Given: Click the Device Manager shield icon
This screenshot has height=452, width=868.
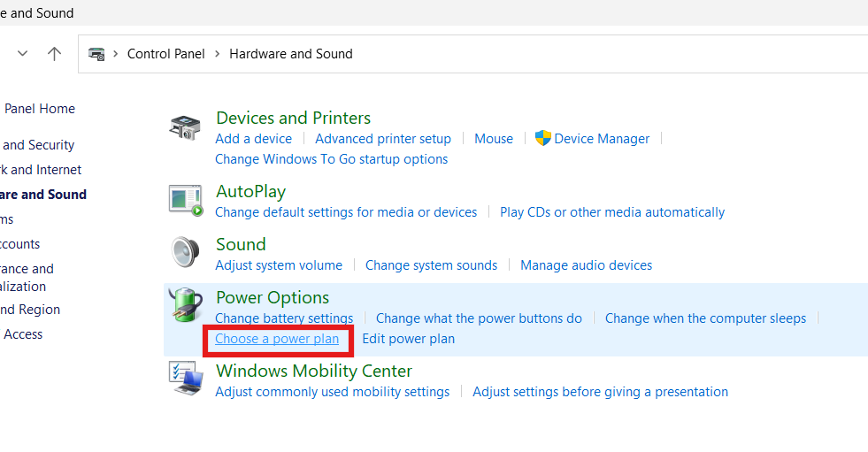Looking at the screenshot, I should pyautogui.click(x=543, y=138).
